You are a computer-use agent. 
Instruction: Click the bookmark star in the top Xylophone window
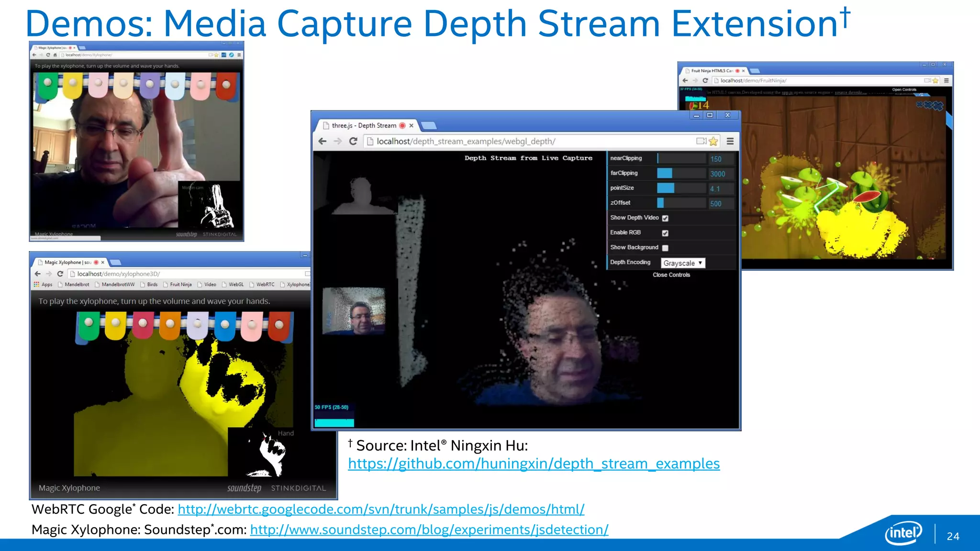[216, 55]
